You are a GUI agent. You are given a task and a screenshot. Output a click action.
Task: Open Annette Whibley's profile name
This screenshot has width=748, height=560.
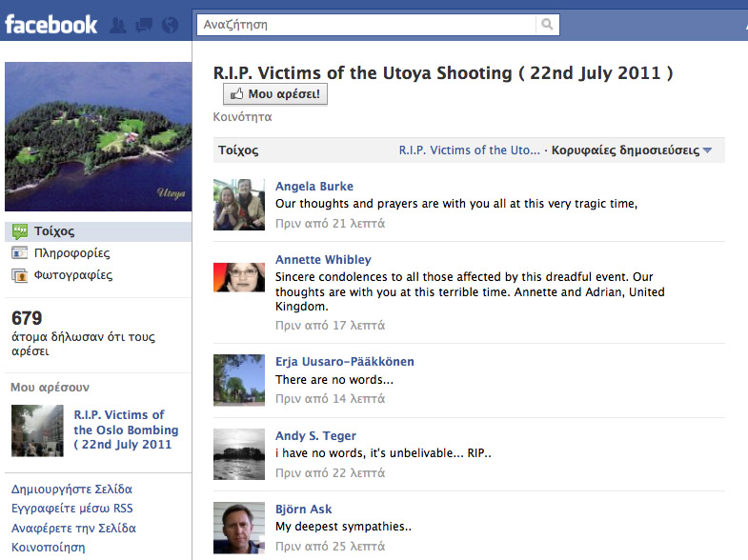pos(323,260)
